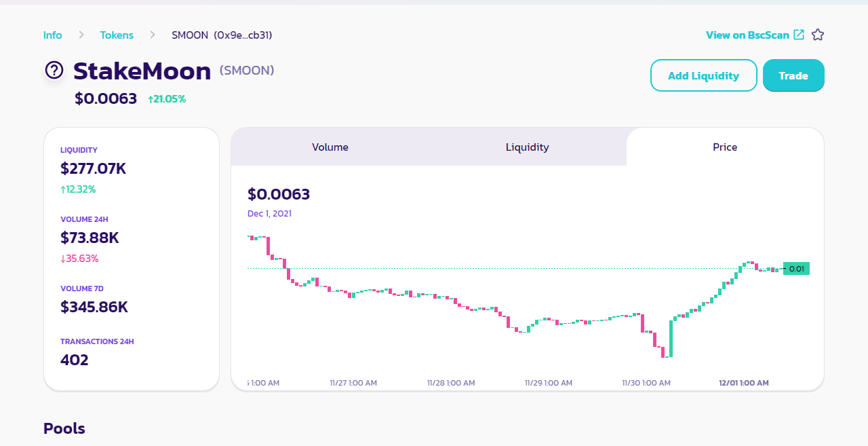Click the liquidity up arrow near 12.32%
Screen dimensions: 868x446
(x=63, y=189)
